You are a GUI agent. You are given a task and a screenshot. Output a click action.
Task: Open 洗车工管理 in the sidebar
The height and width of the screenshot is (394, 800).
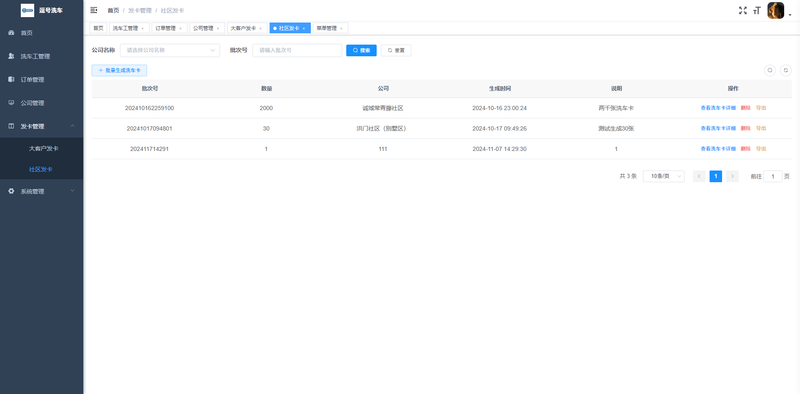point(41,56)
